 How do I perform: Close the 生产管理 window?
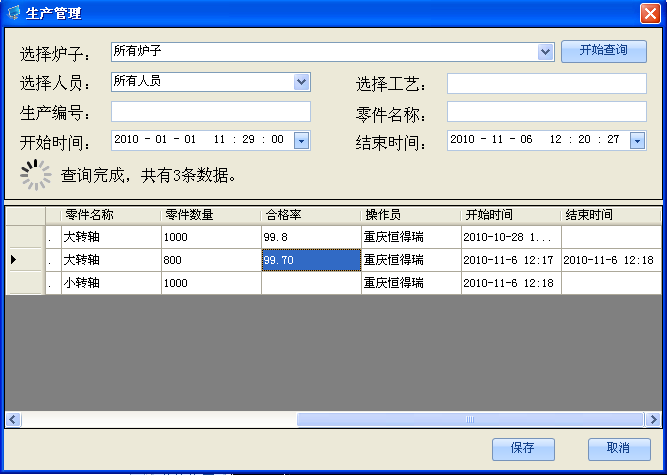tap(650, 14)
